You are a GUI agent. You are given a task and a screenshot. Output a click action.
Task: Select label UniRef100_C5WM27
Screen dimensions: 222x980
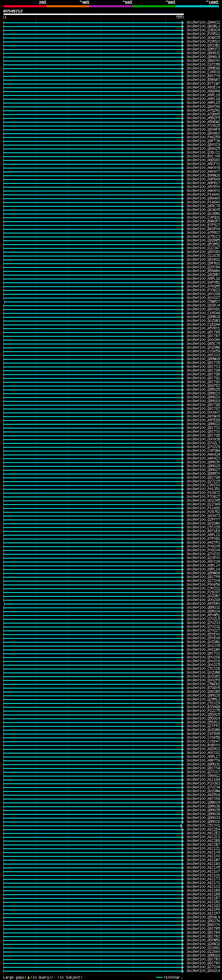pos(203,302)
